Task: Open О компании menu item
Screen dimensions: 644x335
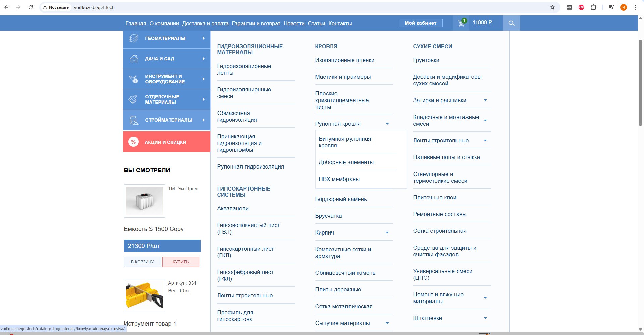Action: (164, 23)
